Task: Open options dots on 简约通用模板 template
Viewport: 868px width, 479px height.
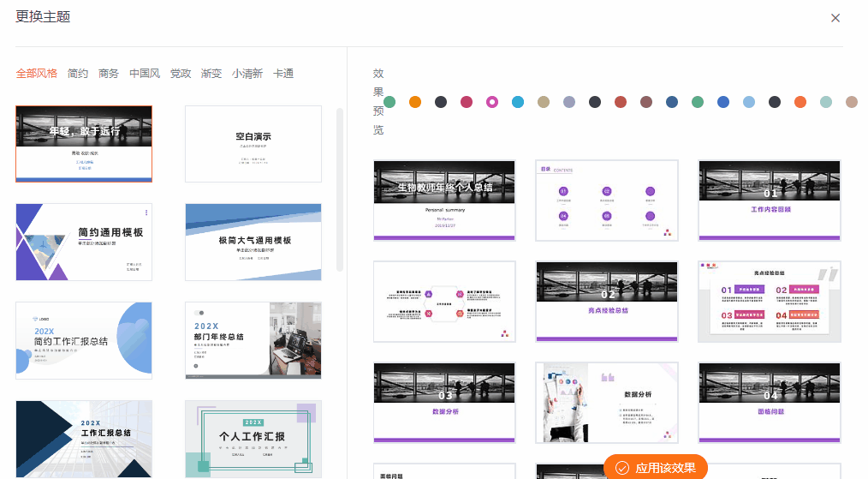Action: [146, 213]
